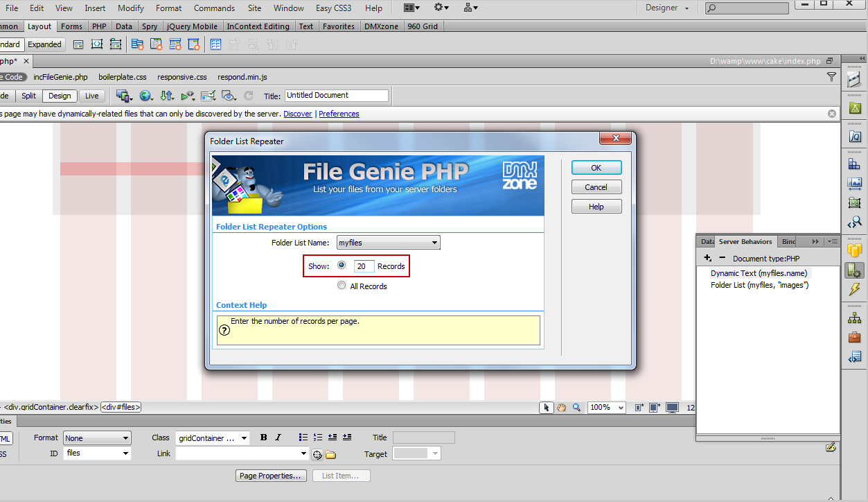The image size is (868, 502).
Task: Select the Hand tool in status bar
Action: (562, 408)
